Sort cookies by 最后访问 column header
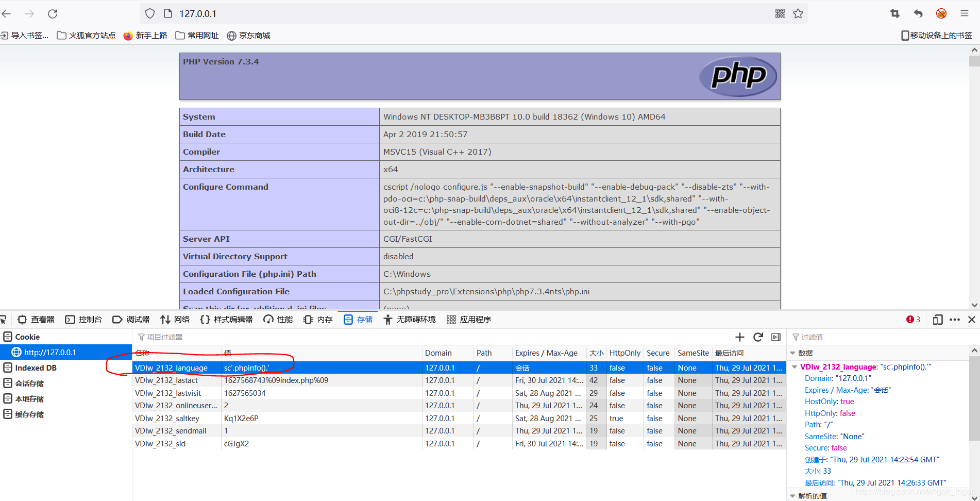This screenshot has height=501, width=980. (749, 353)
